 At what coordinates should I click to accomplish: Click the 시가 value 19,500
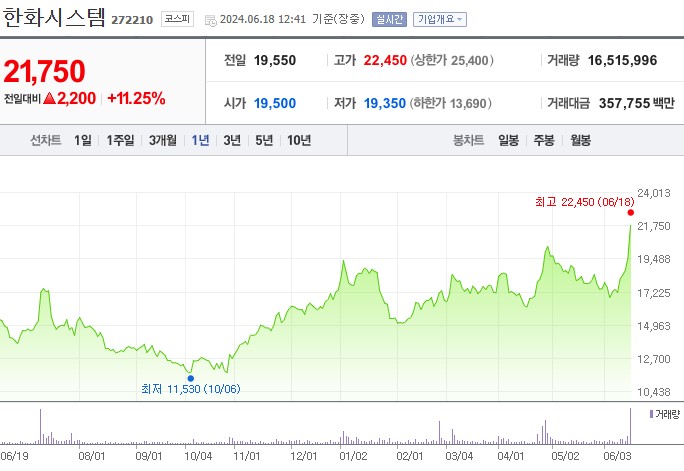pyautogui.click(x=275, y=103)
